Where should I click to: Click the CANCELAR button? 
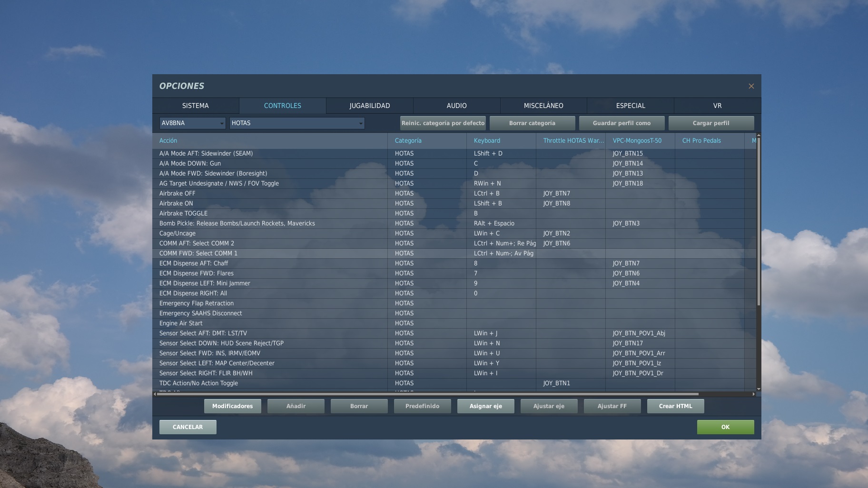(188, 427)
